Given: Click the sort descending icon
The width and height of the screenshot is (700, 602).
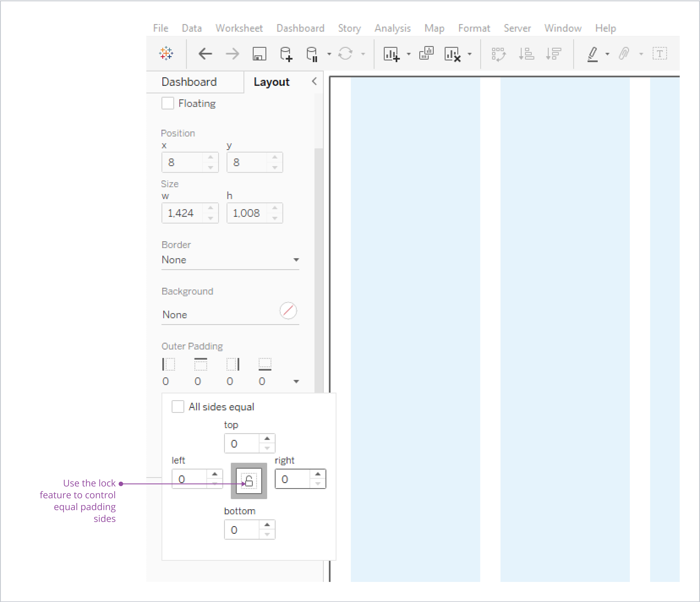Looking at the screenshot, I should tap(553, 54).
